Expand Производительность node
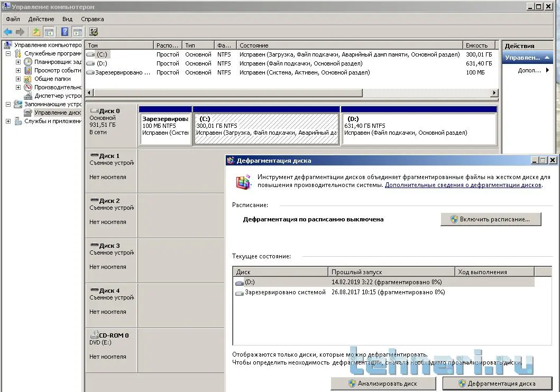Screen dimensions: 560x392 18,87
